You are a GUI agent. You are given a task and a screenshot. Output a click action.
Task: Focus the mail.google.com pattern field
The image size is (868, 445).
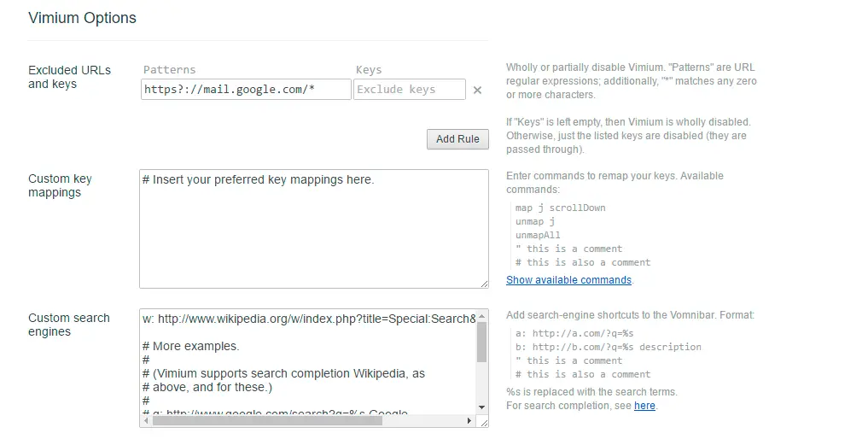click(246, 90)
